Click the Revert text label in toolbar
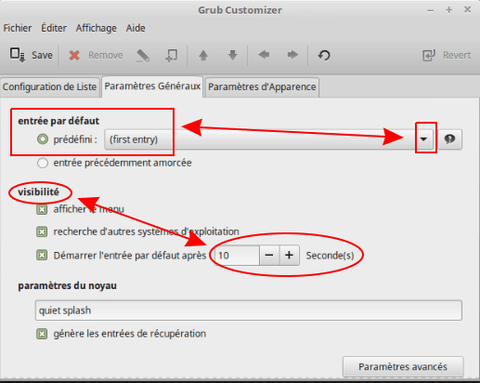This screenshot has width=480, height=383. [x=457, y=55]
